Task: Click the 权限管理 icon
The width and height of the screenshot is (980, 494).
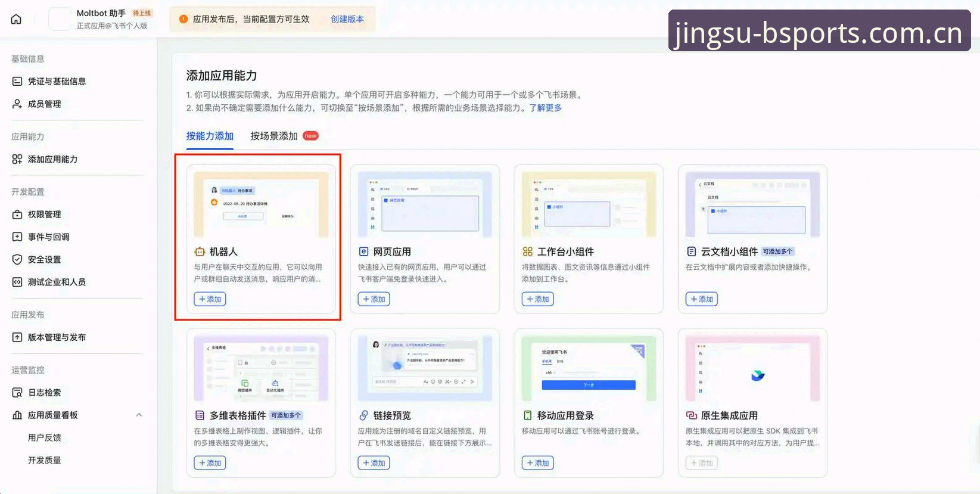Action: (x=17, y=214)
